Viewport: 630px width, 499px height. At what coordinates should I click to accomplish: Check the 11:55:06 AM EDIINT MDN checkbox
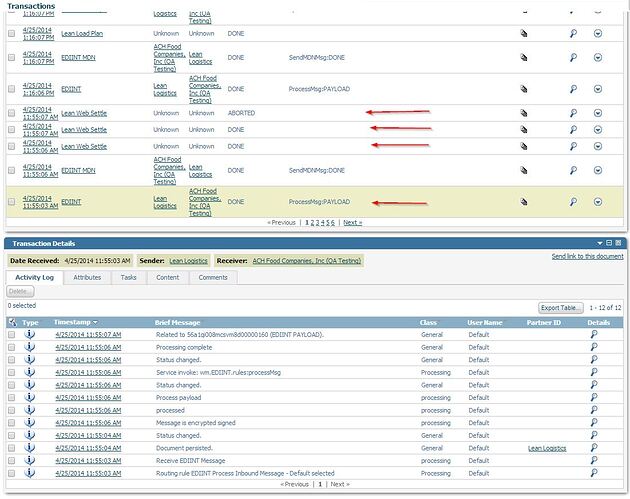tap(12, 170)
